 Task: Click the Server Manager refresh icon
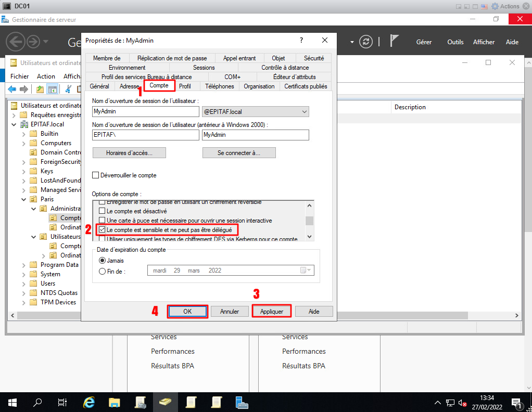(x=367, y=42)
